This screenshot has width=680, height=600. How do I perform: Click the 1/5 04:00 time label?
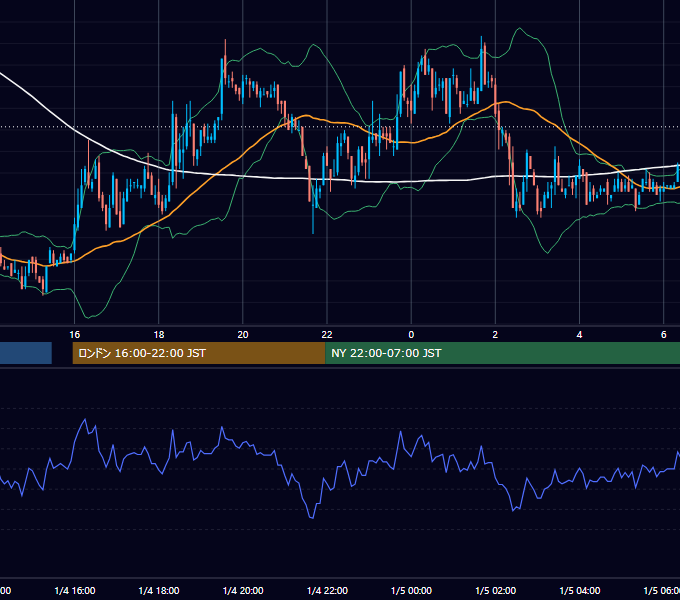point(579,590)
